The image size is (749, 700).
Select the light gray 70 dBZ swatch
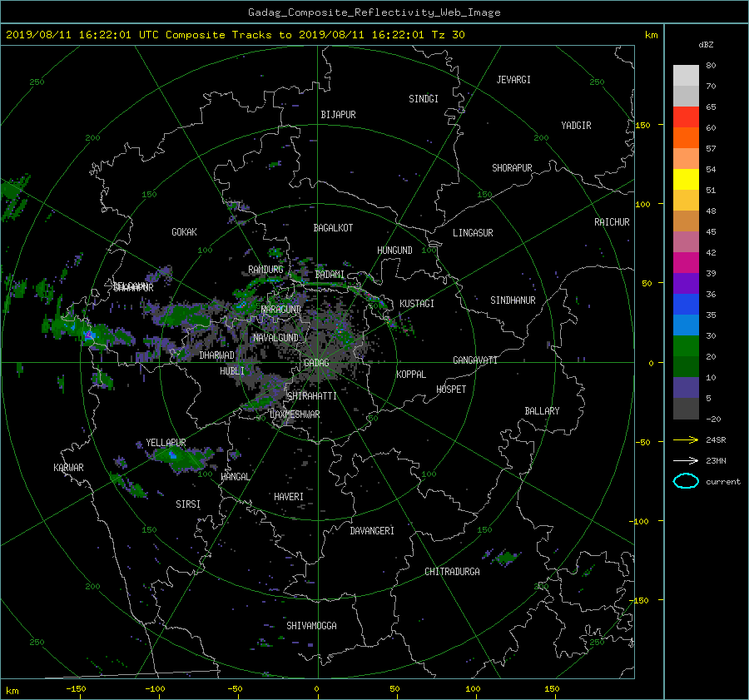click(686, 76)
